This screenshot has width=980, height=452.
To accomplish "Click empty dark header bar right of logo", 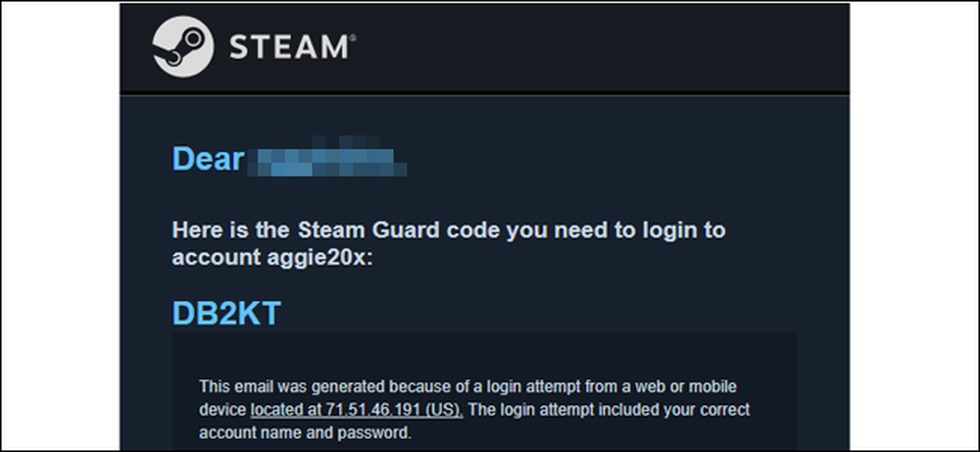I will pos(600,47).
